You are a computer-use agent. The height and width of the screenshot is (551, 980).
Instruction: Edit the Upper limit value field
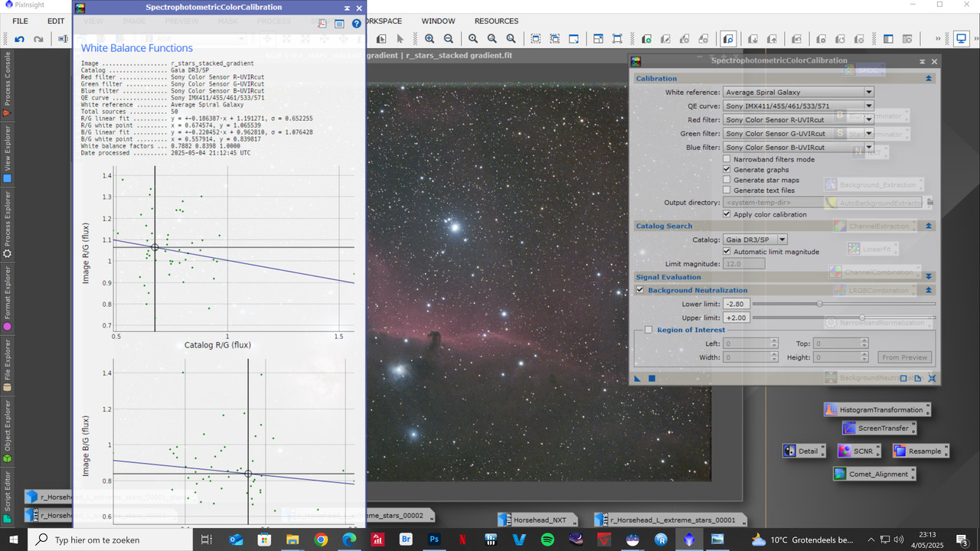click(735, 317)
